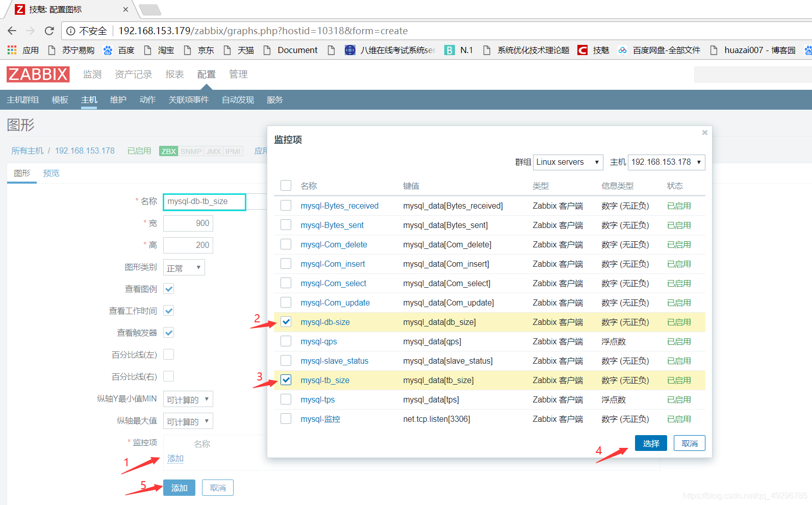Screen dimensions: 812x505
Task: Open the 纵轴最大值 dropdown
Action: pos(188,421)
